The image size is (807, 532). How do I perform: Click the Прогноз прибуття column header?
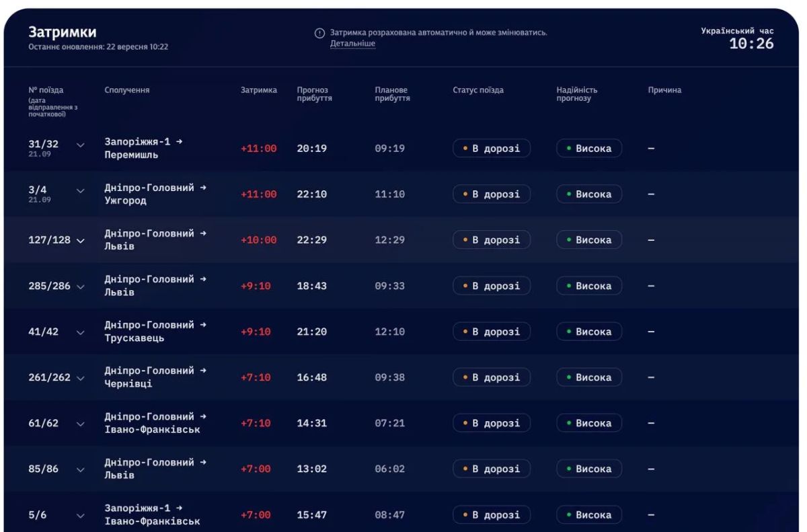tap(315, 94)
